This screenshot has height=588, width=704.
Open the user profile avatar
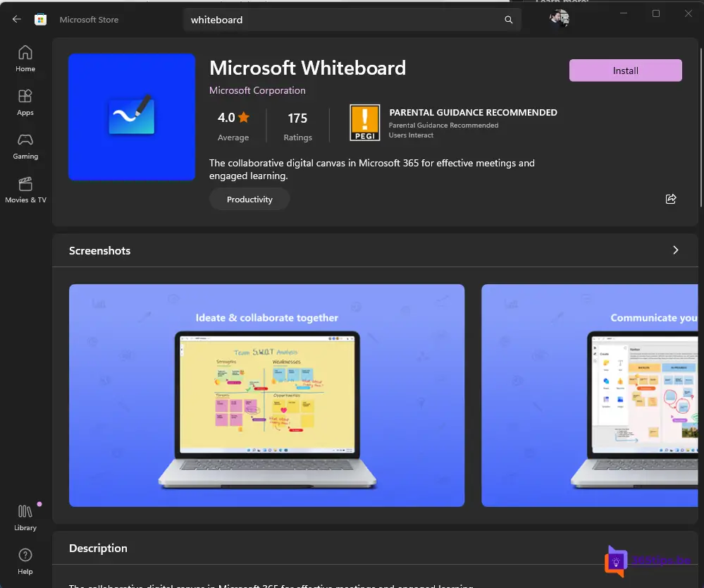(x=560, y=18)
